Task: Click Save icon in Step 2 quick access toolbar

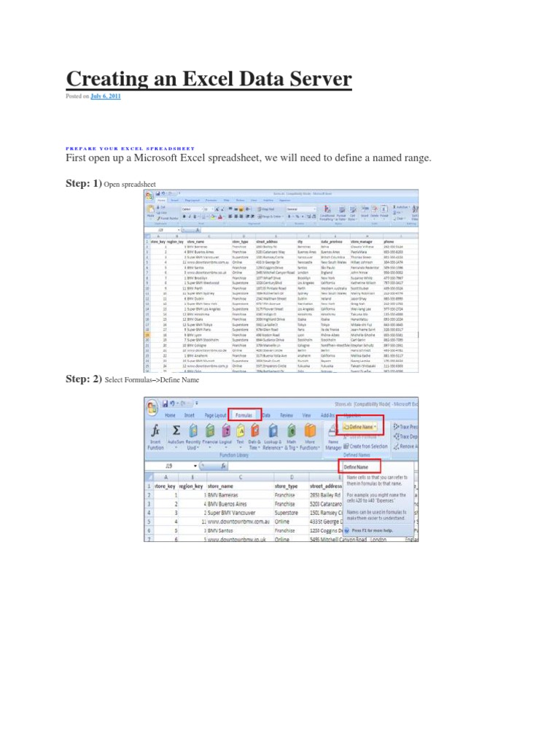Action: pos(165,403)
